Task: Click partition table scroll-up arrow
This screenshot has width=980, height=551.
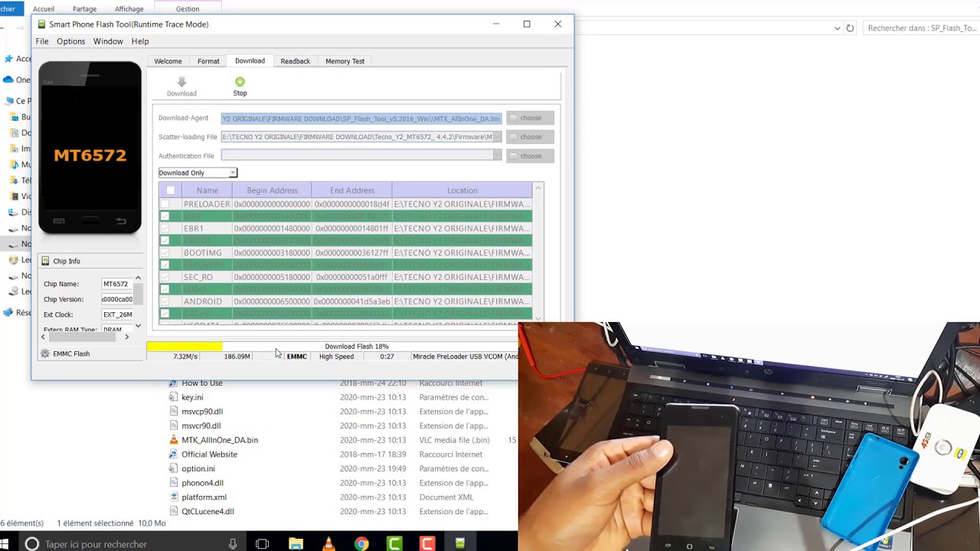Action: 538,188
